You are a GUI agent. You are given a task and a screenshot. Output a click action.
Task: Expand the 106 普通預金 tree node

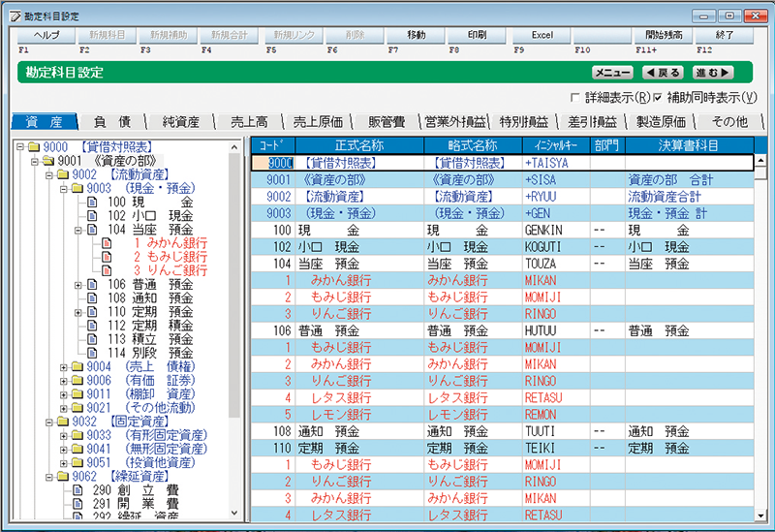click(x=78, y=285)
